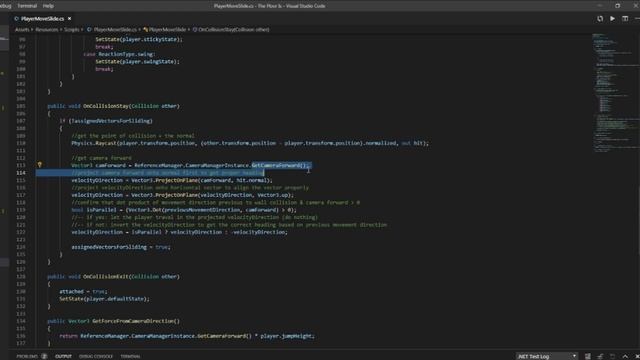The height and width of the screenshot is (360, 640).
Task: Click the highlighted GetCameraForward() call on line 113
Action: 281,165
